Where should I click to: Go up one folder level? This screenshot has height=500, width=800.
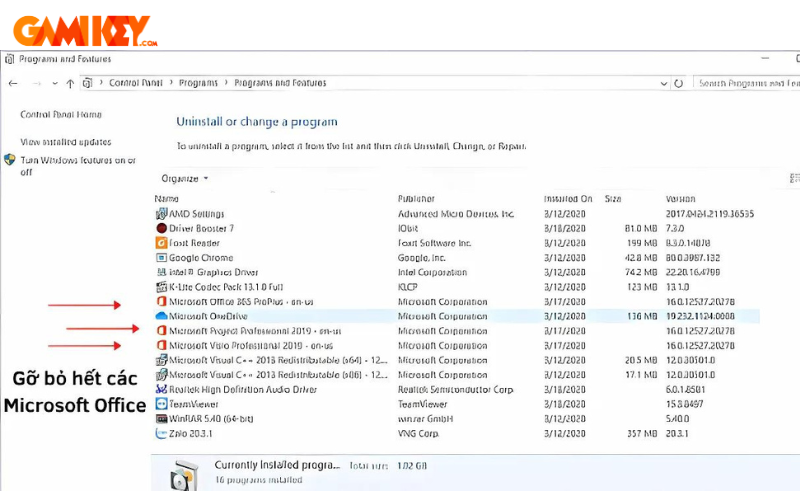pos(70,83)
